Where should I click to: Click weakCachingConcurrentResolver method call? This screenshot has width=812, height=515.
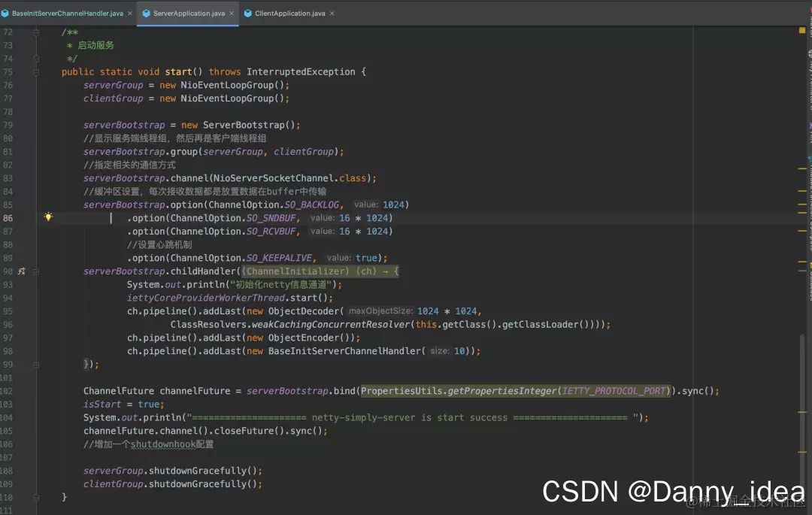pyautogui.click(x=331, y=325)
